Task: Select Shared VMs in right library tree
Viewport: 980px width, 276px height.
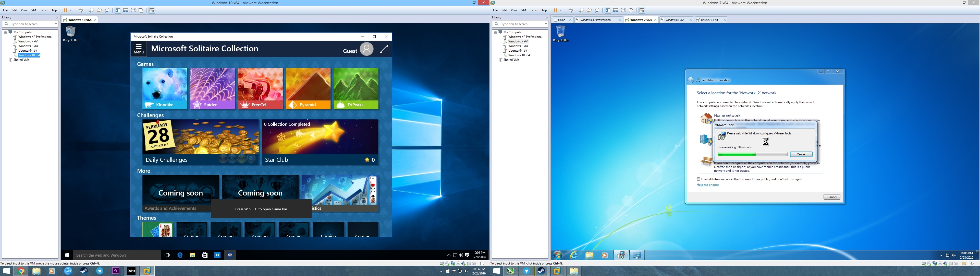Action: pos(511,60)
